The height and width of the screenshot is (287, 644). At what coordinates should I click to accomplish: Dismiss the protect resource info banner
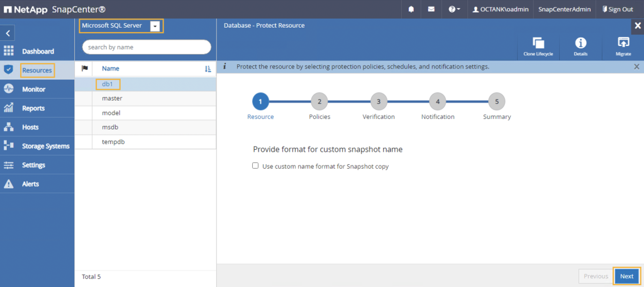[636, 67]
